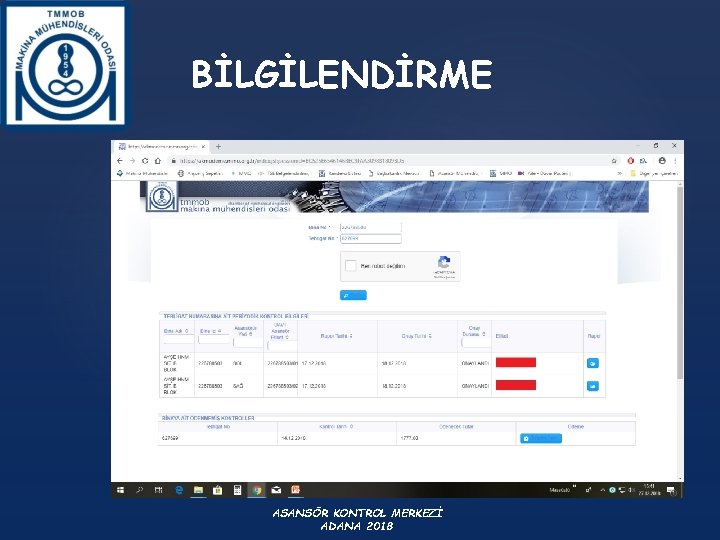Bookmark this page with the star icon
Screen dimensions: 720x540
614,161
